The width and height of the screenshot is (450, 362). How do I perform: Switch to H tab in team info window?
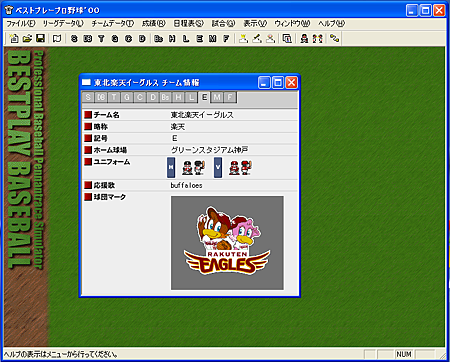click(x=178, y=97)
